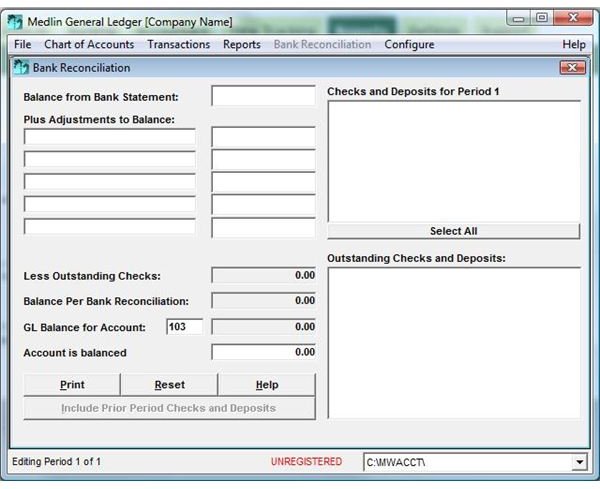The height and width of the screenshot is (489, 600).
Task: Click the Less Outstanding Checks amount box
Action: tap(264, 275)
